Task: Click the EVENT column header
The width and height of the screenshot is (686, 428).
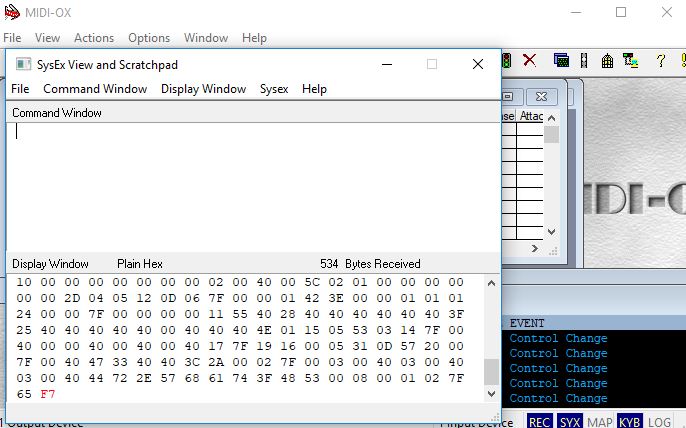Action: tap(527, 323)
